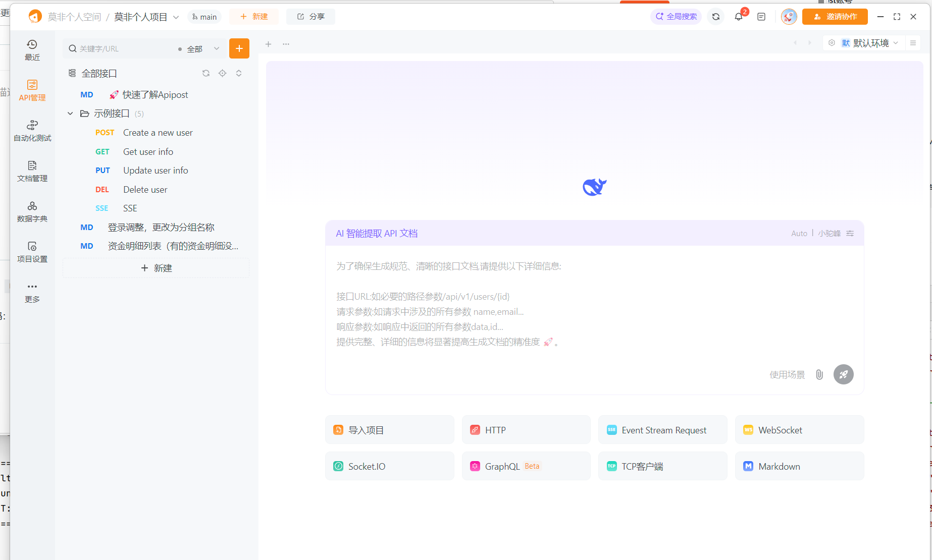Open the main branch selector
This screenshot has width=932, height=560.
tap(204, 16)
